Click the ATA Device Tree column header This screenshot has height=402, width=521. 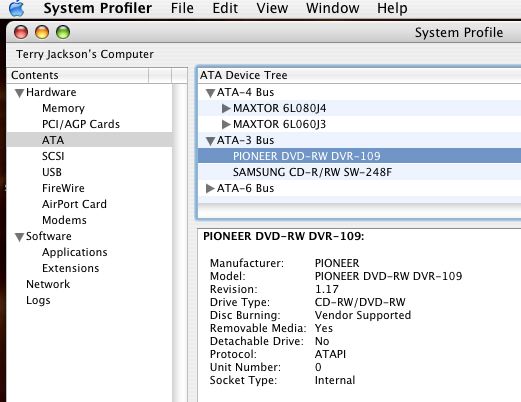pos(359,75)
